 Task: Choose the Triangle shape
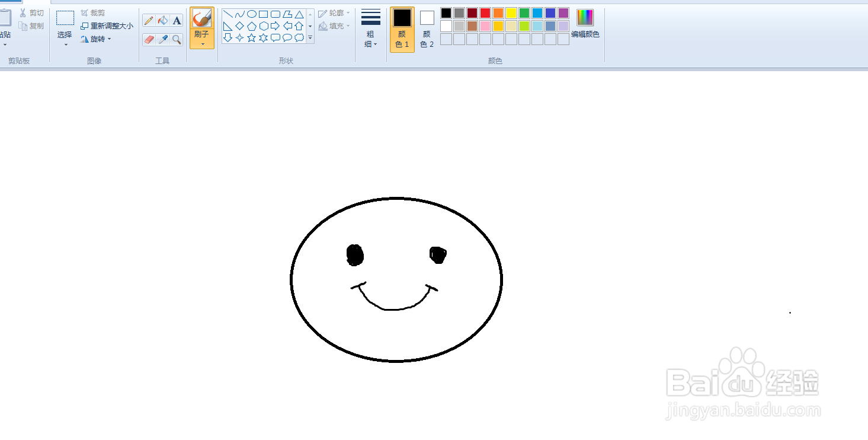click(x=299, y=14)
